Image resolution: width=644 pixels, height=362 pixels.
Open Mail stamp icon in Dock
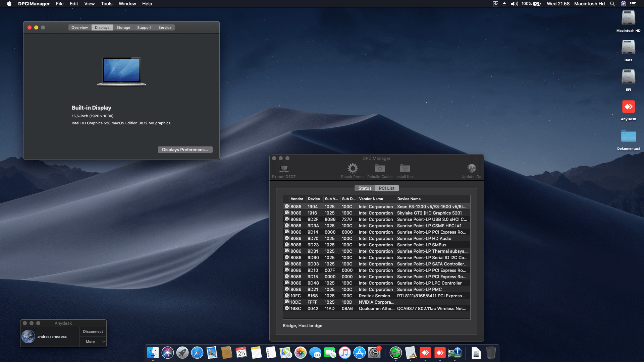212,353
